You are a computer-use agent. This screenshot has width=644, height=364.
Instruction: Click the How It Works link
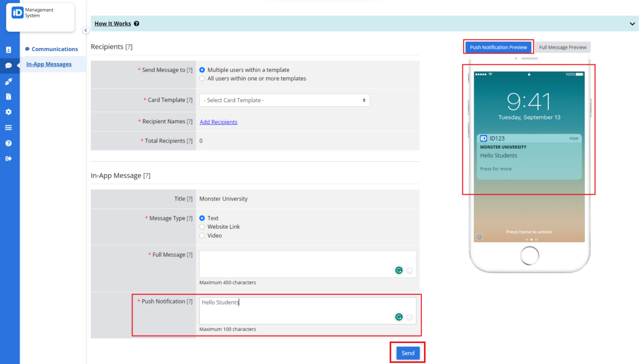[113, 24]
